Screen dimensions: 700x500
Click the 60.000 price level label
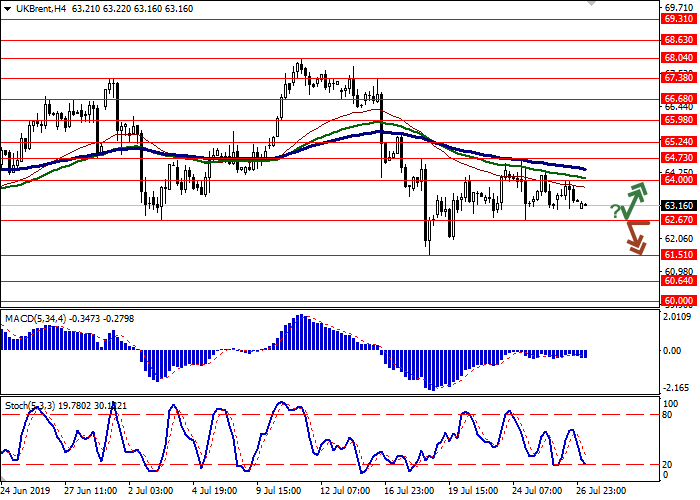(678, 300)
